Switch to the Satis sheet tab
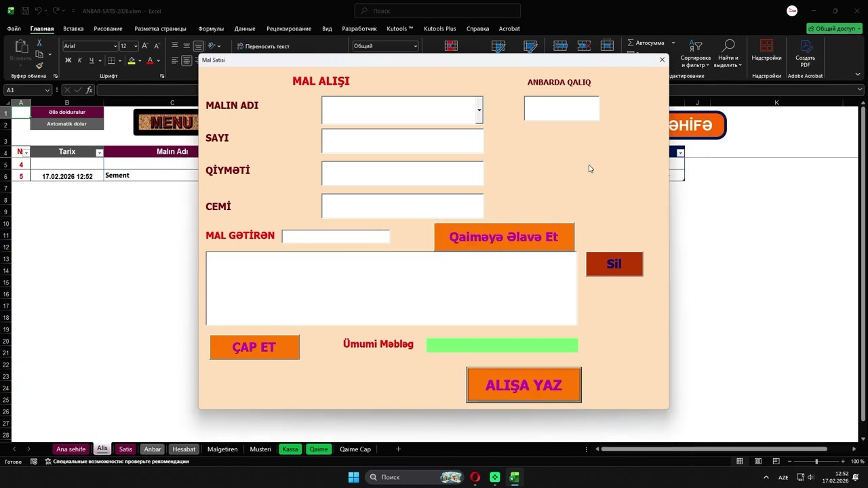The width and height of the screenshot is (868, 488). pos(125,449)
